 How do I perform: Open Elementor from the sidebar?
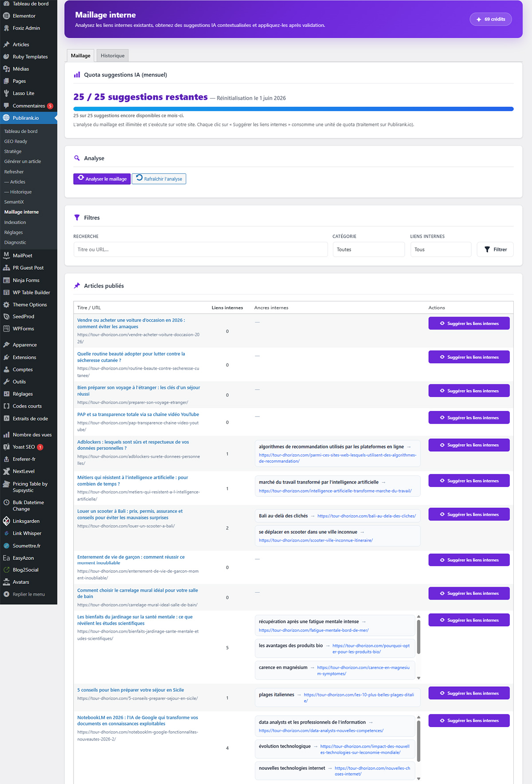coord(24,16)
